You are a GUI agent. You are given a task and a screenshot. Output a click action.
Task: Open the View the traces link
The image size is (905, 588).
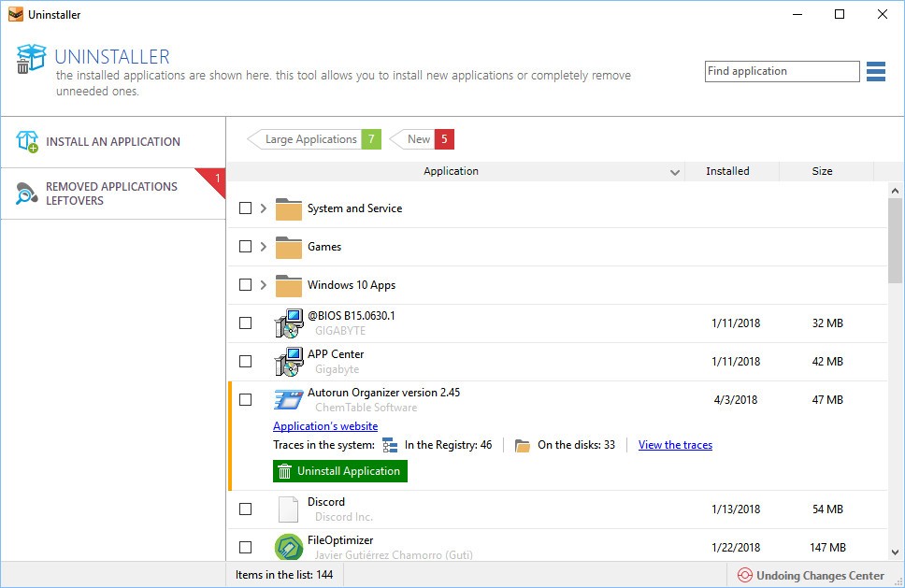pos(675,445)
